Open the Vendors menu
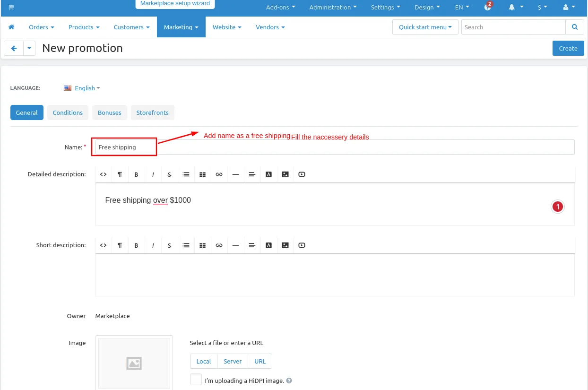The height and width of the screenshot is (390, 588). (x=270, y=27)
